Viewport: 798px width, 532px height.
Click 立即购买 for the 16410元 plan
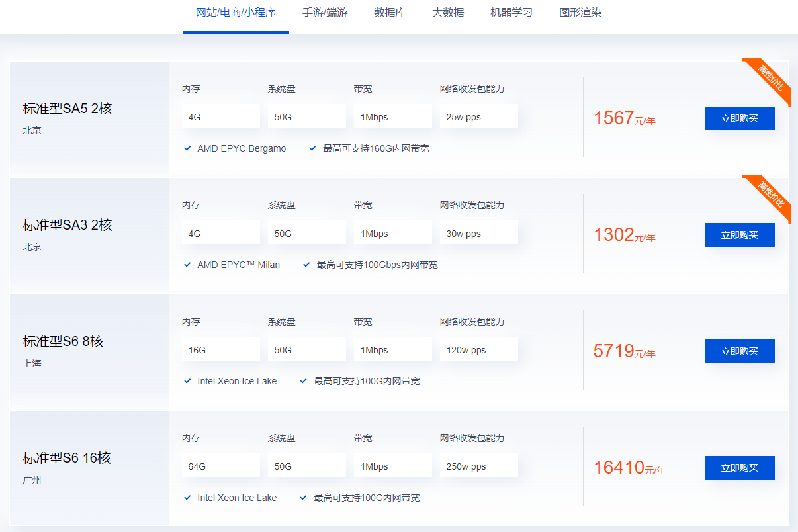[739, 468]
